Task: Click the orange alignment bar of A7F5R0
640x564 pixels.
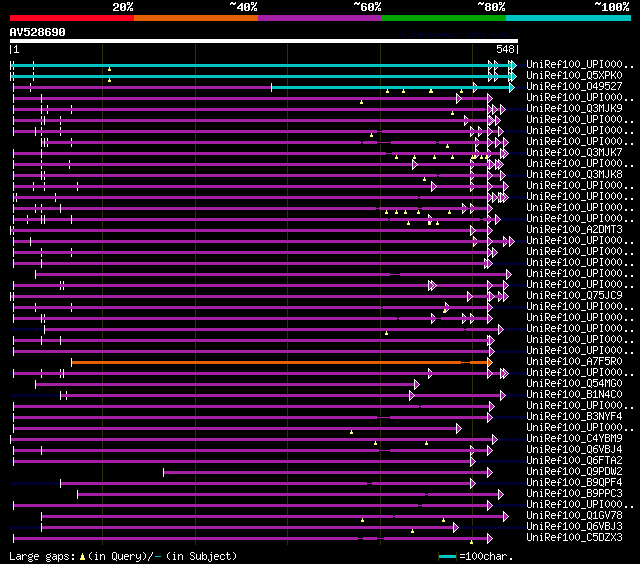Action: coord(282,362)
